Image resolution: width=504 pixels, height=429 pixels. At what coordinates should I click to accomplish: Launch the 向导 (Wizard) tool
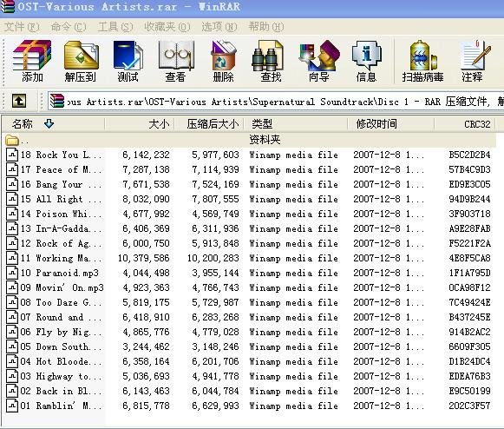click(318, 61)
